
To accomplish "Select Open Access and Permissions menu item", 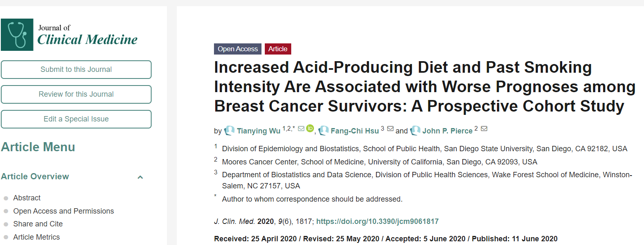I will point(64,211).
